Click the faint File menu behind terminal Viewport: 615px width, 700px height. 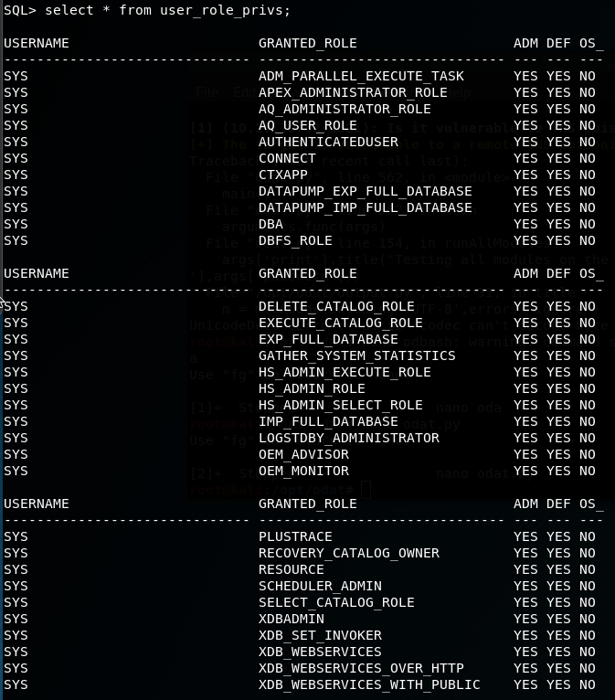click(x=207, y=91)
